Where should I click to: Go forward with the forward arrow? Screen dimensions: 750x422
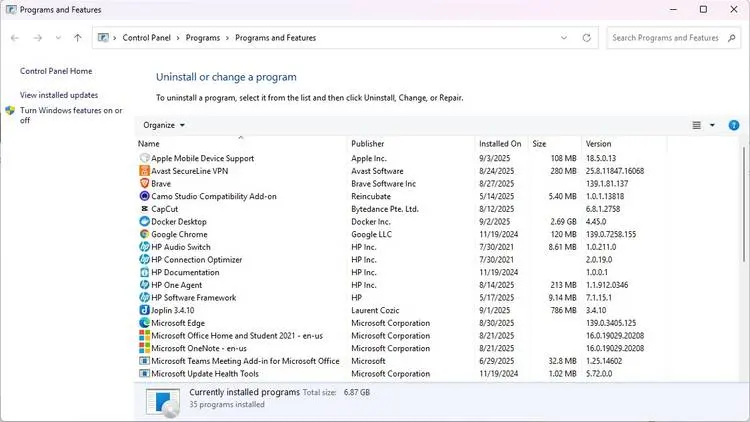38,38
